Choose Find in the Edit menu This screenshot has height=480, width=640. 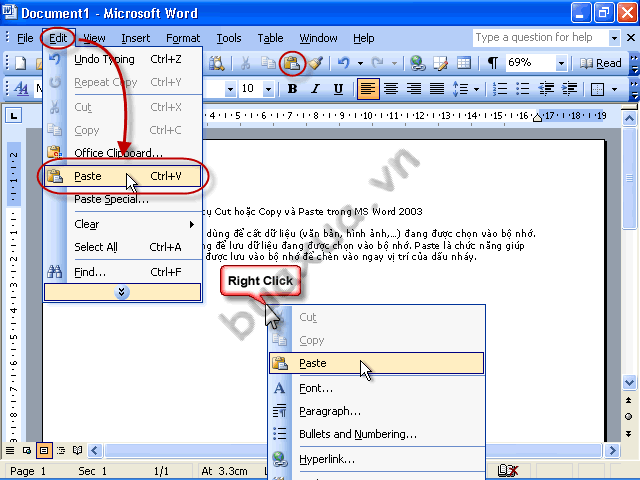122,272
